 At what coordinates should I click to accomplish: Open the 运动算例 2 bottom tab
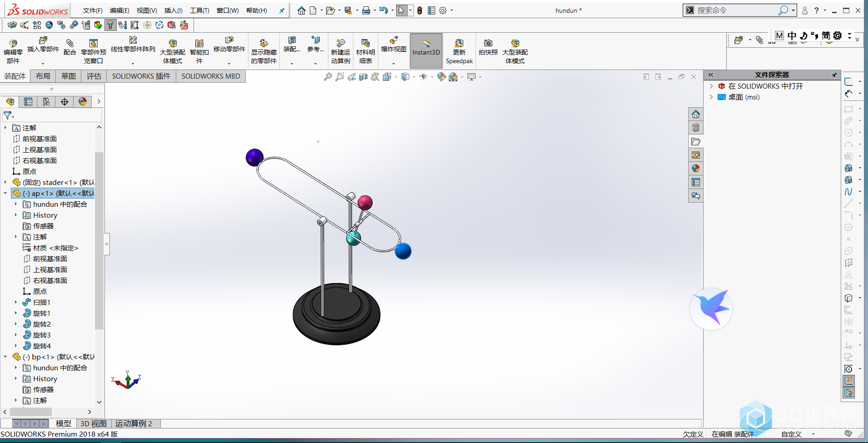pos(134,423)
